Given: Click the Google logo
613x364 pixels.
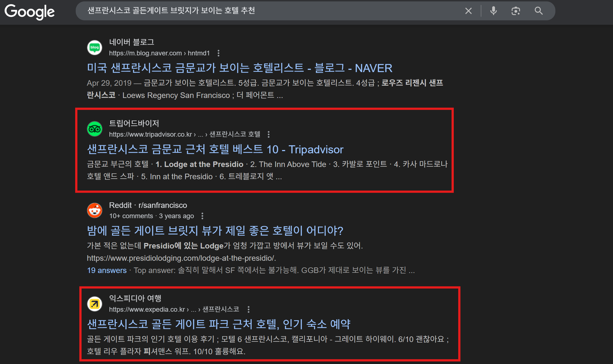Looking at the screenshot, I should pyautogui.click(x=30, y=11).
